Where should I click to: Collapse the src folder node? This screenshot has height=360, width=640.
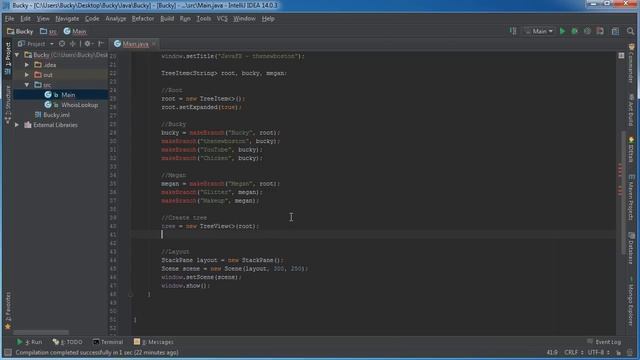[x=27, y=85]
